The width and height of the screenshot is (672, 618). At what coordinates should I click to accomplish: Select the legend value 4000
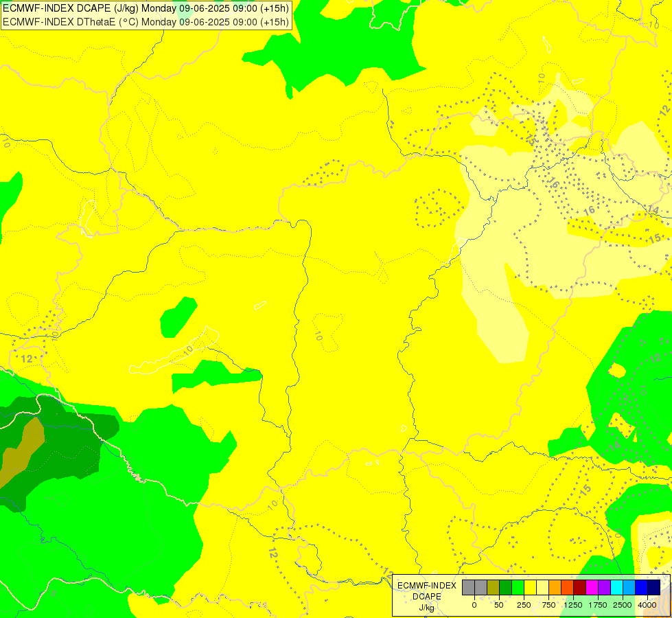pyautogui.click(x=647, y=605)
